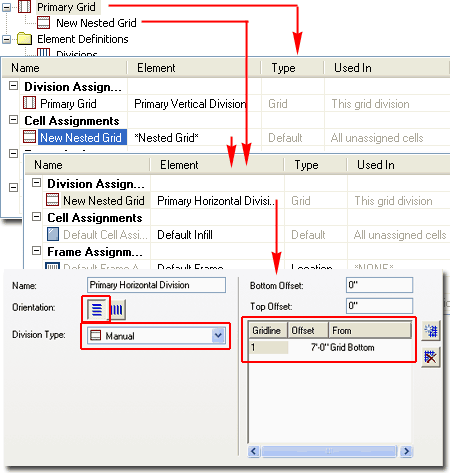
Task: Click the Bottom Offset input field
Action: coord(379,285)
